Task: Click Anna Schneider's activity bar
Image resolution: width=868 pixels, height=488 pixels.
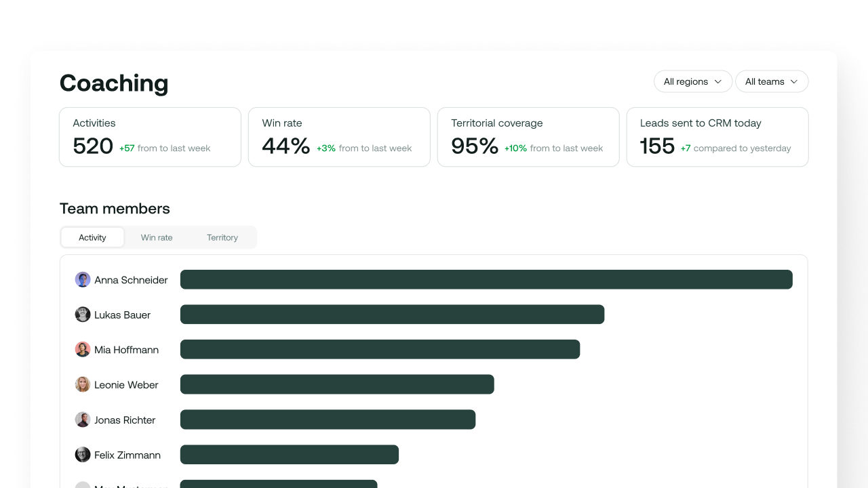Action: 486,280
